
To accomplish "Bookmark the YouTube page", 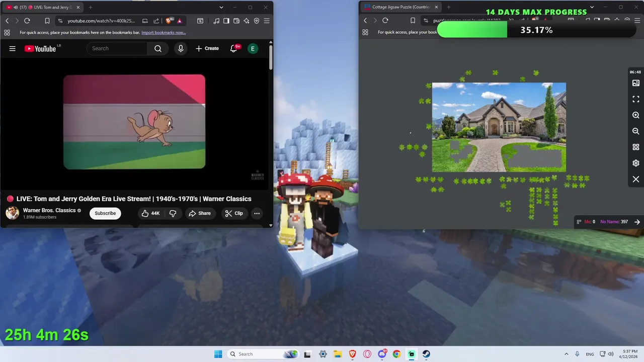I will pyautogui.click(x=47, y=21).
